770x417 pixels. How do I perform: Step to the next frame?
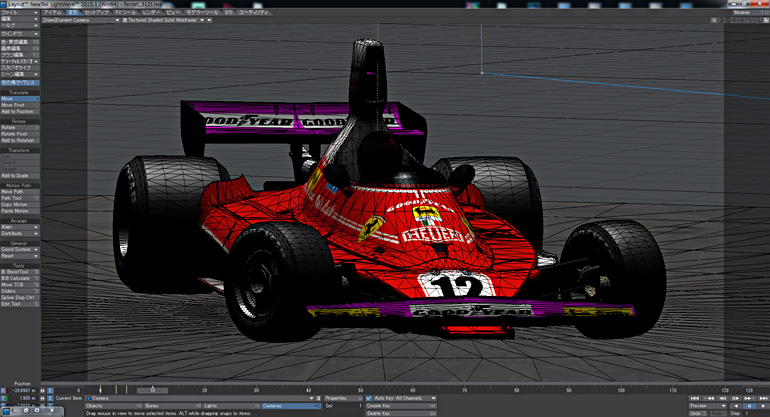(x=735, y=398)
